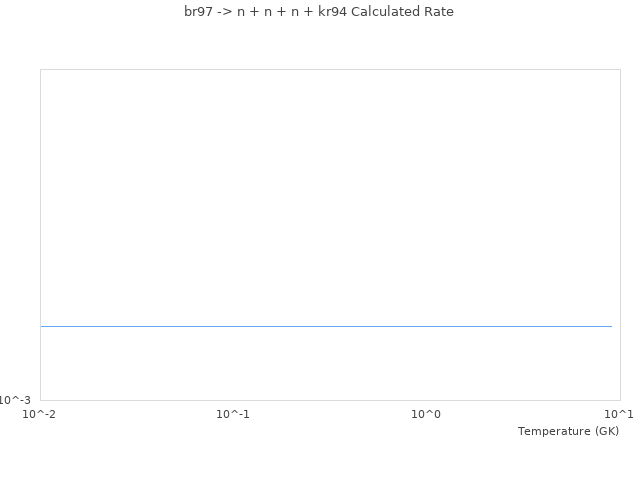Click empty plot area above blue line
Screen dimensions: 640x480
tap(330, 190)
